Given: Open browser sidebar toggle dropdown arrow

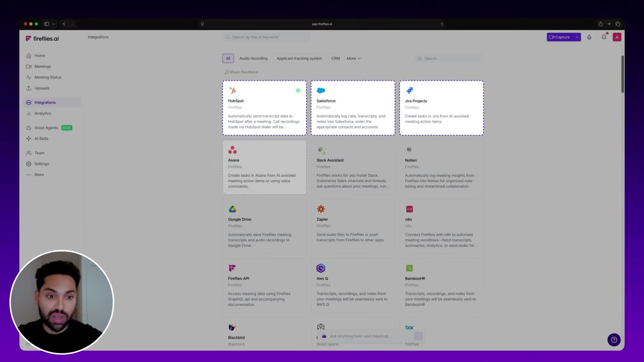Looking at the screenshot, I should click(x=53, y=24).
